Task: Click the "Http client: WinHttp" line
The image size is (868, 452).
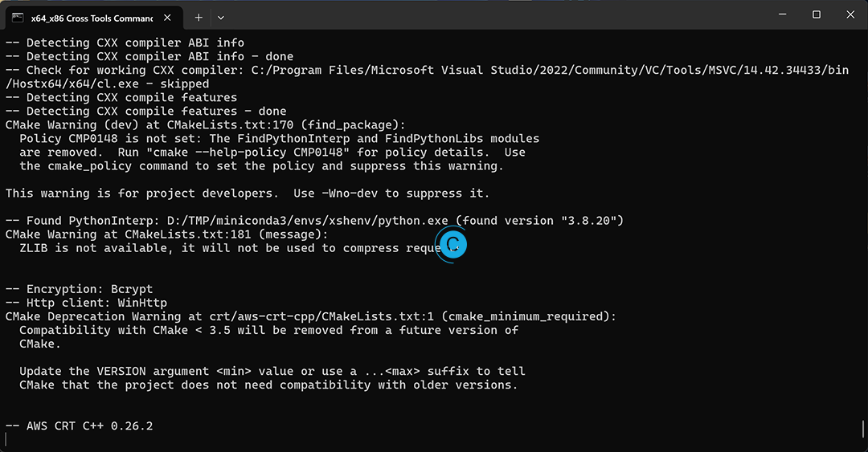Action: (x=85, y=303)
